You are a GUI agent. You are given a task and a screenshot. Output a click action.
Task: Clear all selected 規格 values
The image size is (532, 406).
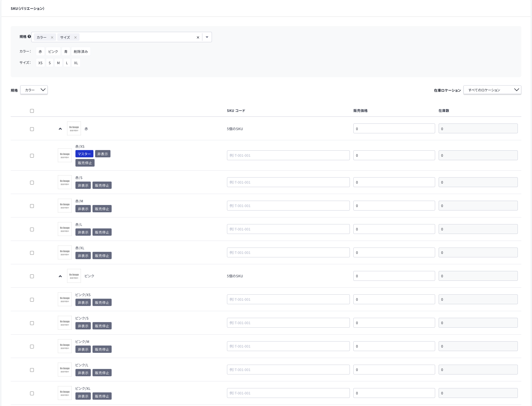(198, 37)
